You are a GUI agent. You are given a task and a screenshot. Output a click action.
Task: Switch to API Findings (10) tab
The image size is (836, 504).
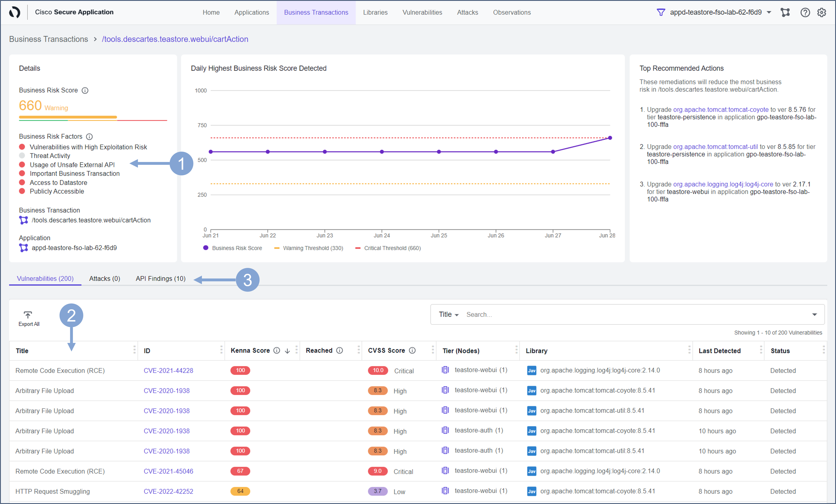coord(160,278)
